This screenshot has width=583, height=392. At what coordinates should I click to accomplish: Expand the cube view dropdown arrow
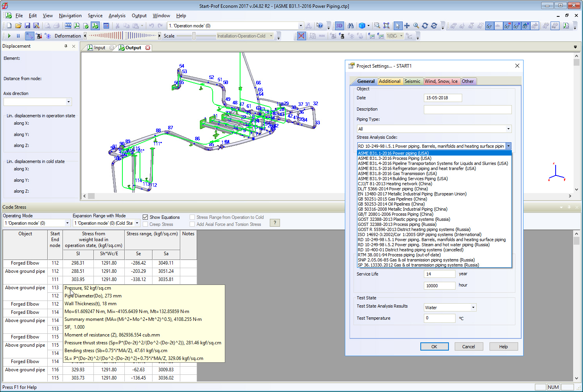(x=369, y=26)
